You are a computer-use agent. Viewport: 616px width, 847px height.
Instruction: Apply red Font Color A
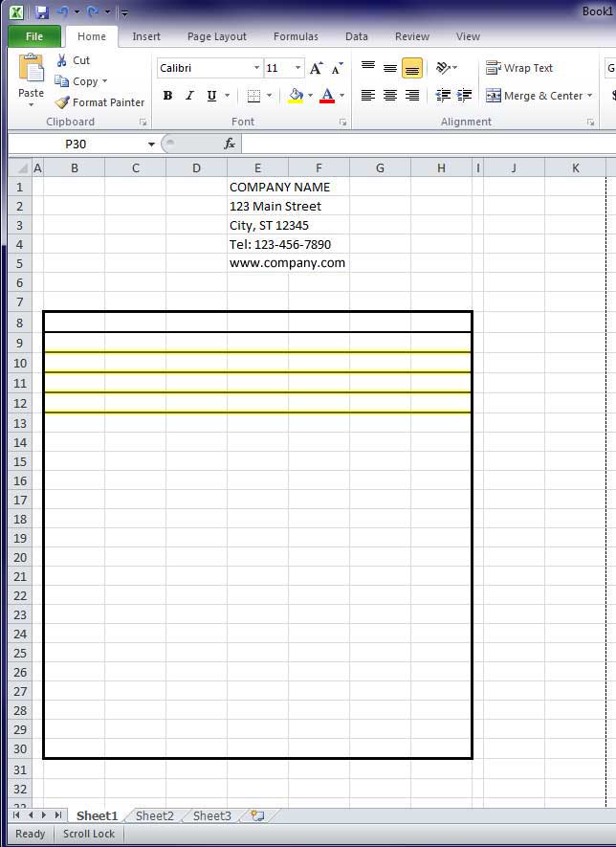coord(326,96)
